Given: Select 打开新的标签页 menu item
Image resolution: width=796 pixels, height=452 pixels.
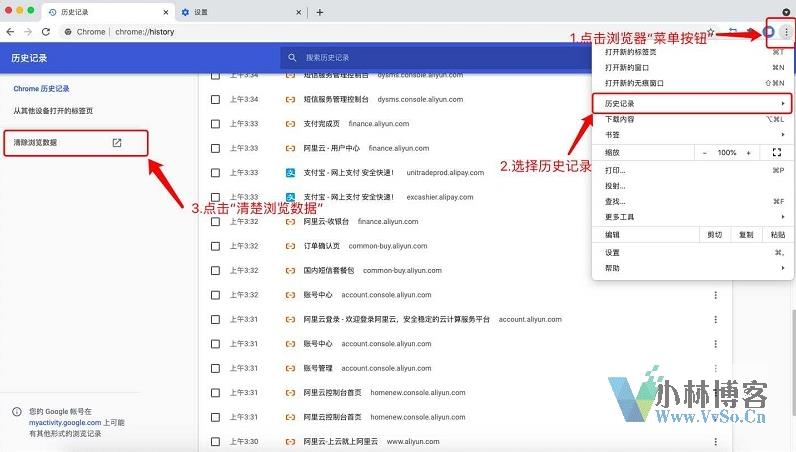Looking at the screenshot, I should 693,52.
